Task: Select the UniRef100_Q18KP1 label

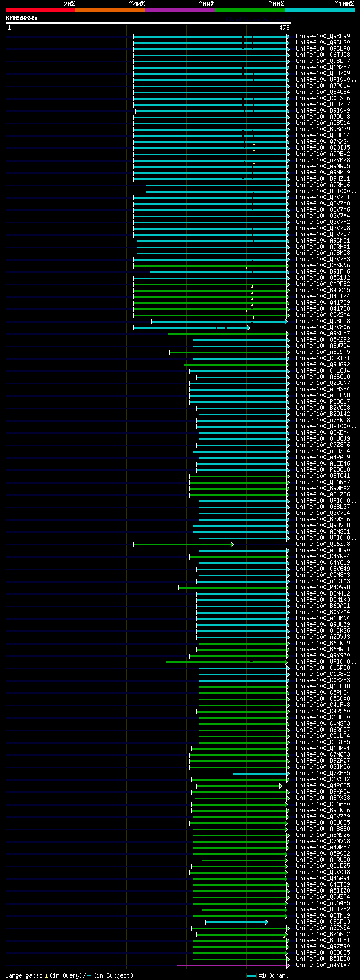Action: [x=323, y=748]
